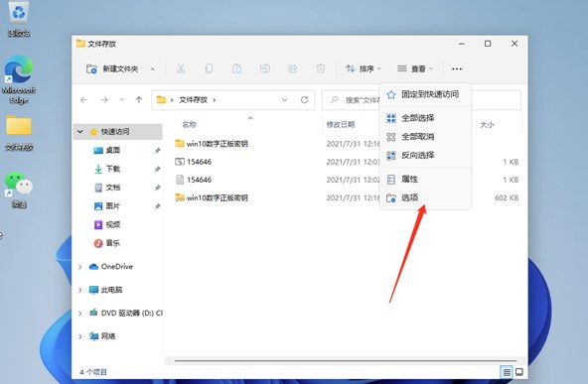Viewport: 588px width, 384px height.
Task: Click the Delete trash icon in toolbar
Action: point(320,68)
